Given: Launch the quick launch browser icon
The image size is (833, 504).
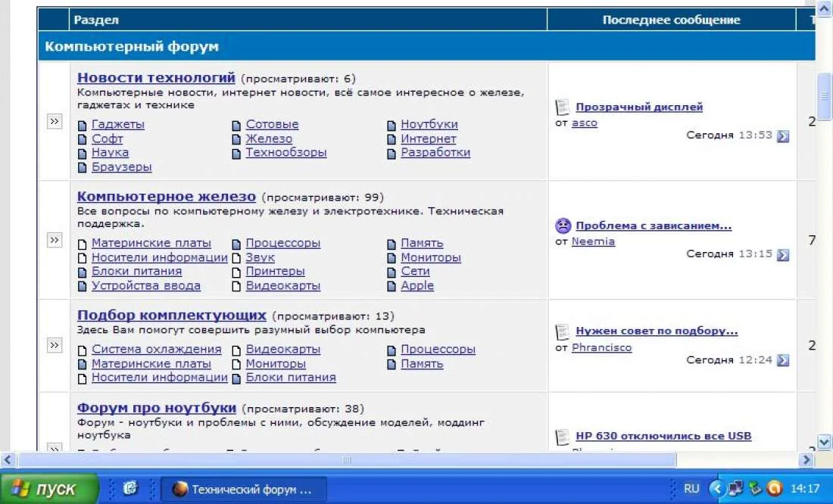Looking at the screenshot, I should click(x=130, y=488).
